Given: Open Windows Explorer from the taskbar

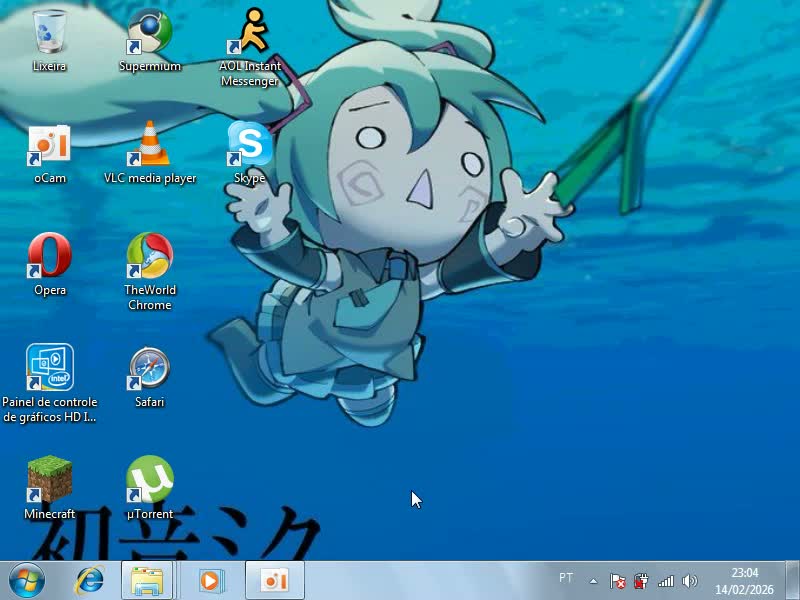Looking at the screenshot, I should pos(147,580).
